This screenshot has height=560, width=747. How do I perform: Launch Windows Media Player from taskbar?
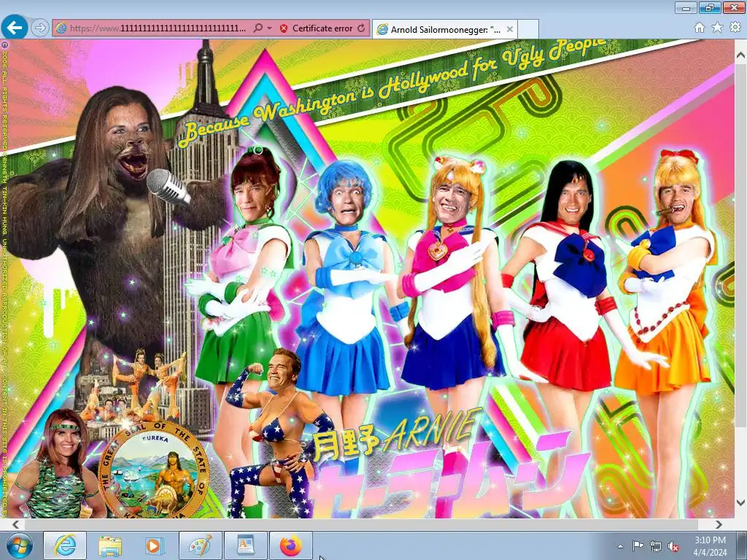click(x=155, y=545)
